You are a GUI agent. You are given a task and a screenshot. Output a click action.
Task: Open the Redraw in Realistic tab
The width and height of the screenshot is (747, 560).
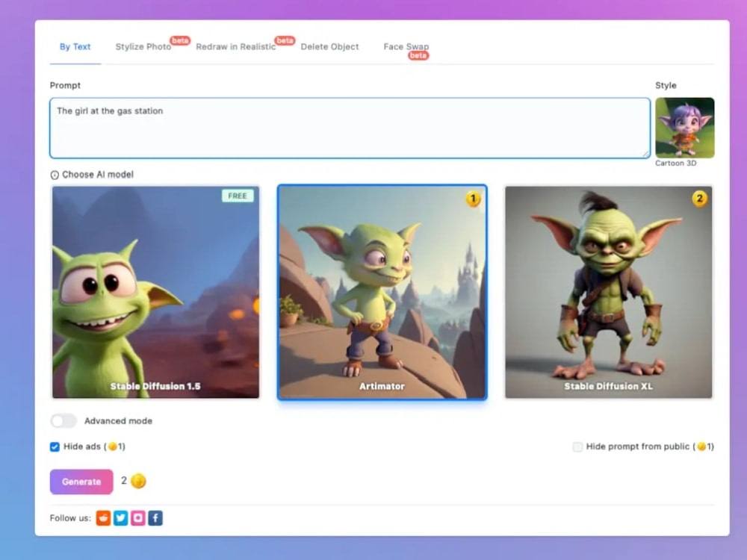click(x=236, y=46)
